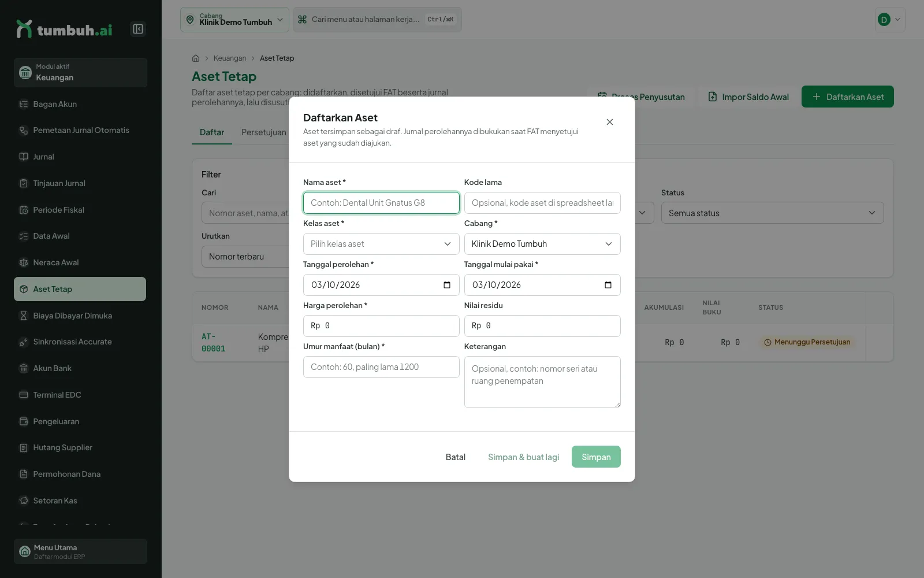Click the Daftarkan Aset button
Image resolution: width=924 pixels, height=578 pixels.
(848, 97)
